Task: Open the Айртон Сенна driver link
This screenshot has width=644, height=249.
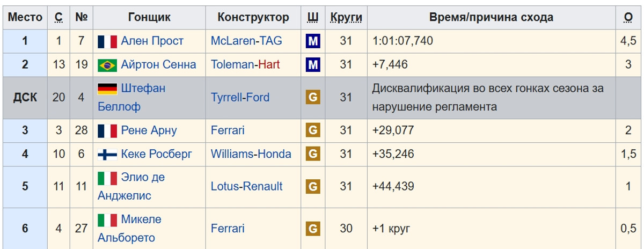Action: 159,65
